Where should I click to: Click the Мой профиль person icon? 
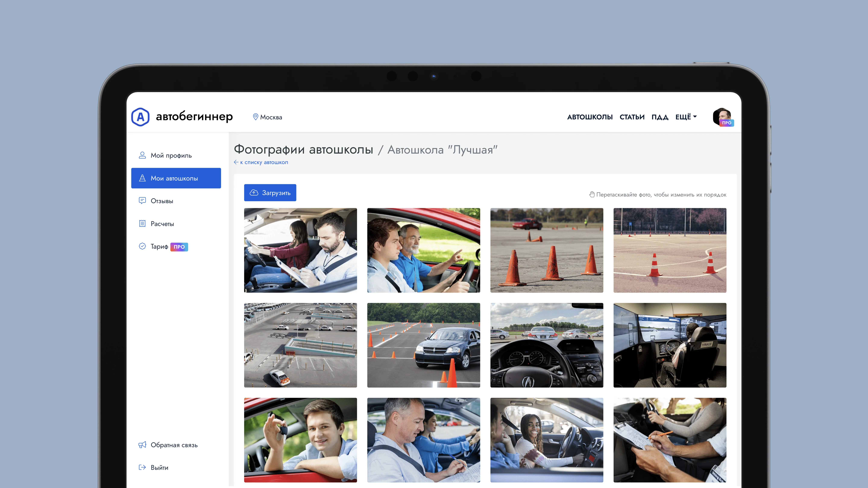(x=142, y=155)
